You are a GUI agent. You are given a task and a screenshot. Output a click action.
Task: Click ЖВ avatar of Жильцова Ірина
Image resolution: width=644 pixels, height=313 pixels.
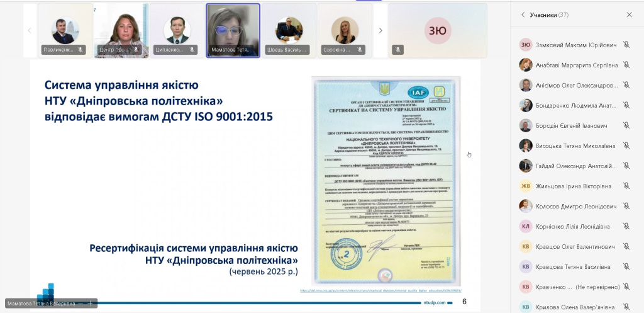pos(526,186)
